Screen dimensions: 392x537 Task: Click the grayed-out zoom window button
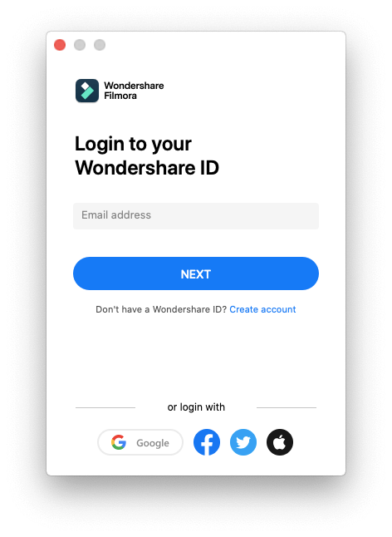100,45
